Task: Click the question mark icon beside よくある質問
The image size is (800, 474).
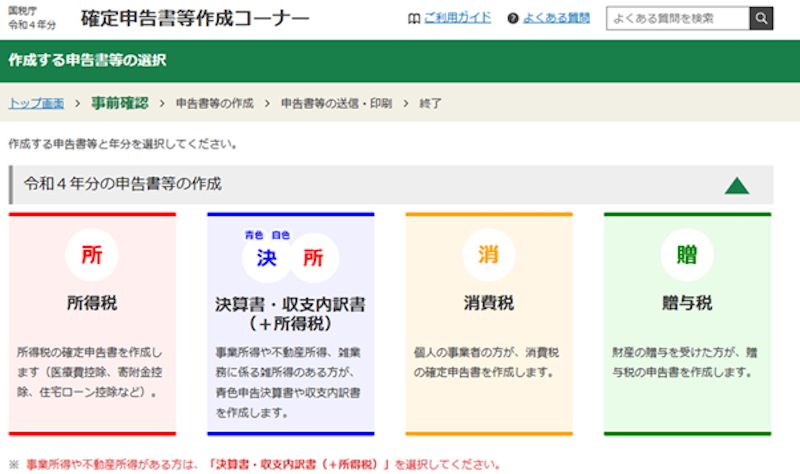Action: tap(513, 18)
